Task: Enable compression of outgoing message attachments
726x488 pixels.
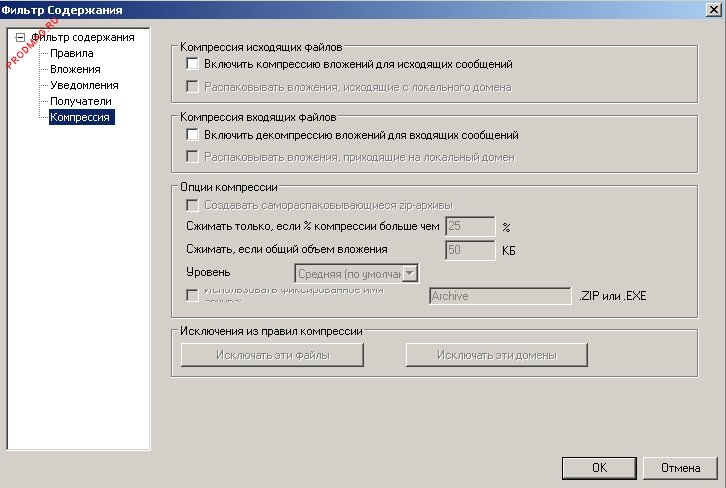Action: pyautogui.click(x=193, y=64)
